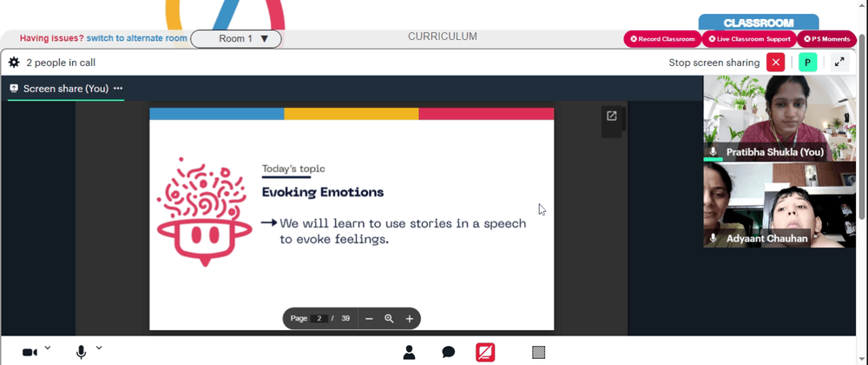Select the CURRICULUM tab
This screenshot has height=365, width=868.
(x=443, y=36)
